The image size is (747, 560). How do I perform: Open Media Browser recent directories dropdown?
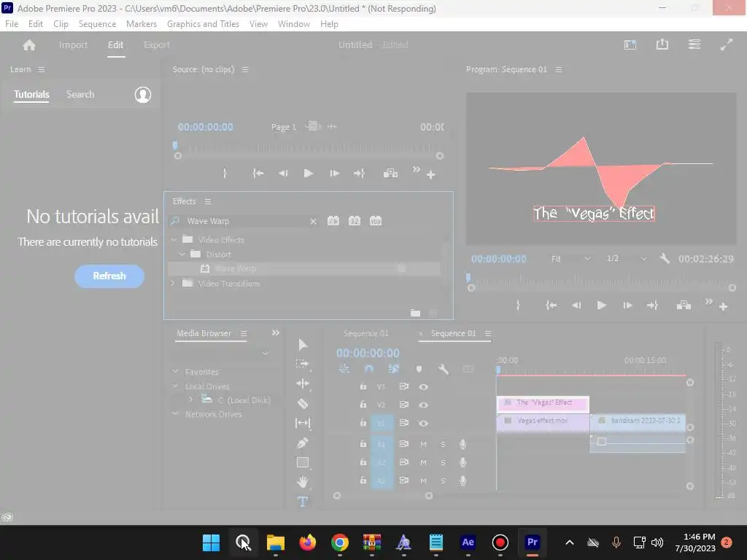point(266,353)
